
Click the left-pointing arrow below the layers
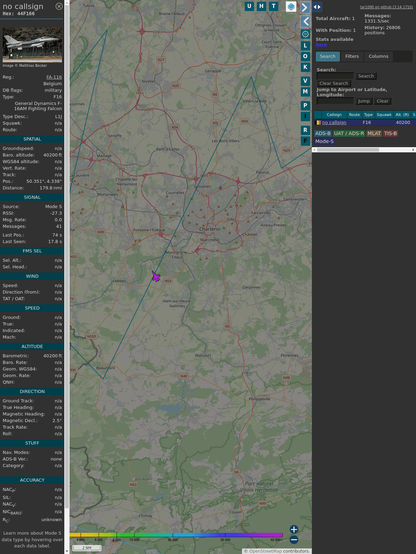(x=305, y=22)
